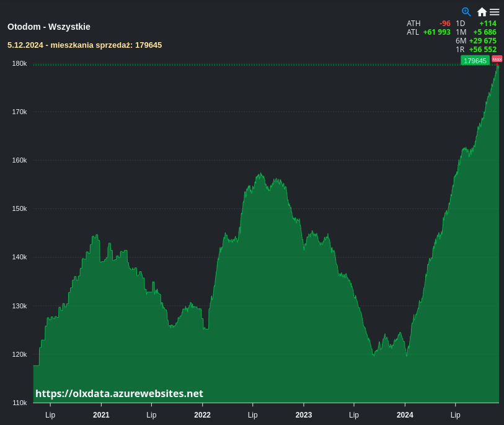Click the chart title Otodom - Wszystkie
Image resolution: width=504 pixels, height=425 pixels.
click(49, 27)
